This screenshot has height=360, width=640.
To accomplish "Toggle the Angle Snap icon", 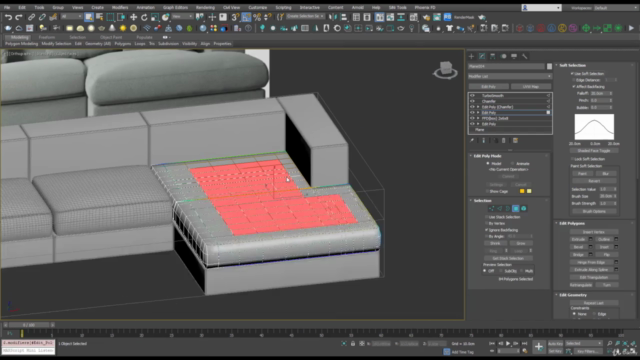I will pos(246,17).
